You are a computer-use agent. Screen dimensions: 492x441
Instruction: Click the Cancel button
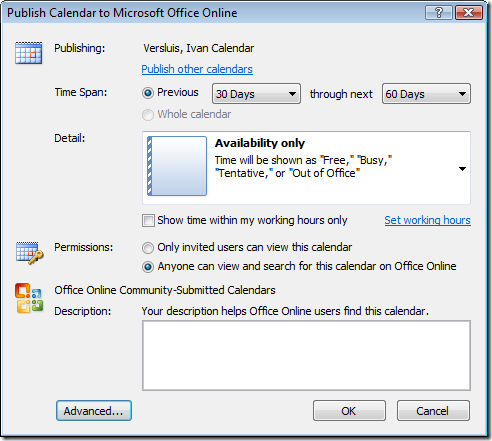pyautogui.click(x=433, y=411)
